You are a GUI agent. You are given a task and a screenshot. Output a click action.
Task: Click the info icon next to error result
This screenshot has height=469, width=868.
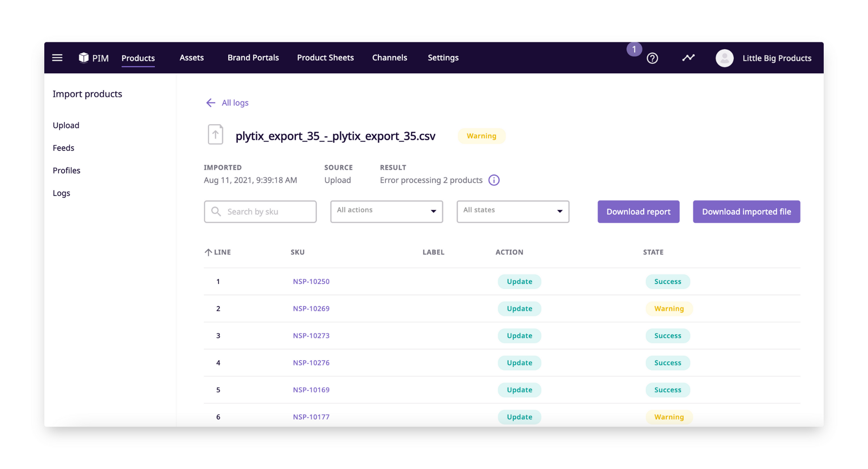pos(494,180)
